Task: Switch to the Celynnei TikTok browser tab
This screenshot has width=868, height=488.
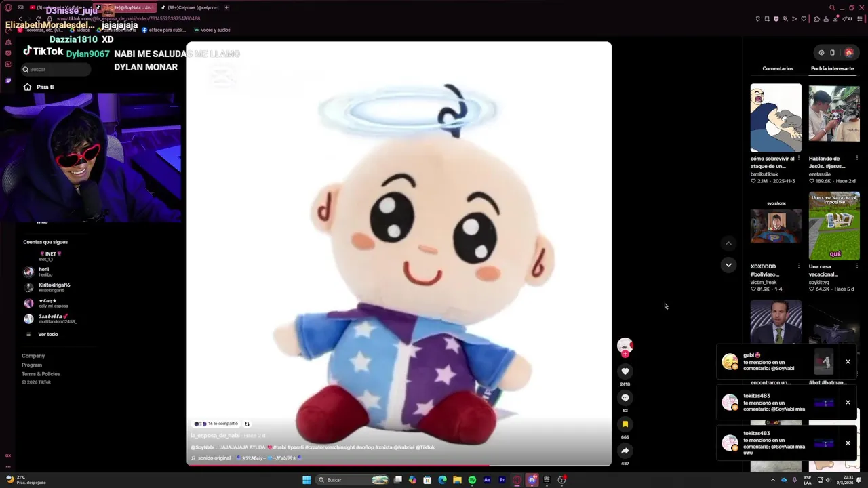Action: point(189,7)
